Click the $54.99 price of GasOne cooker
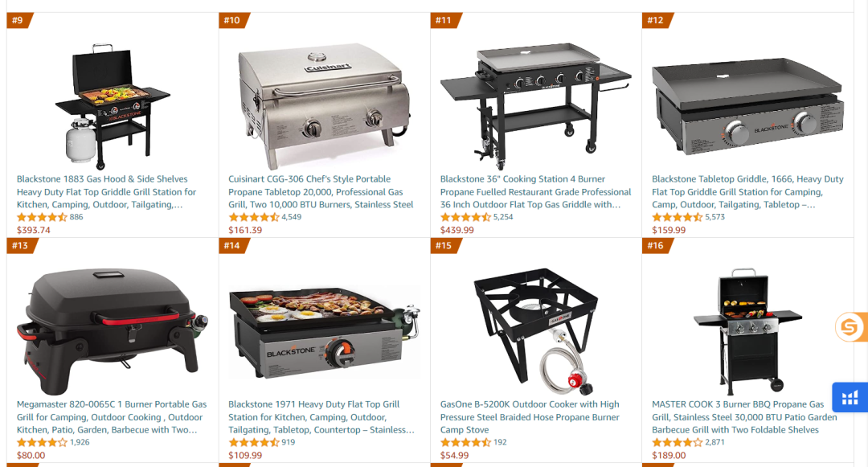Viewport: 868px width, 467px height. (x=454, y=456)
